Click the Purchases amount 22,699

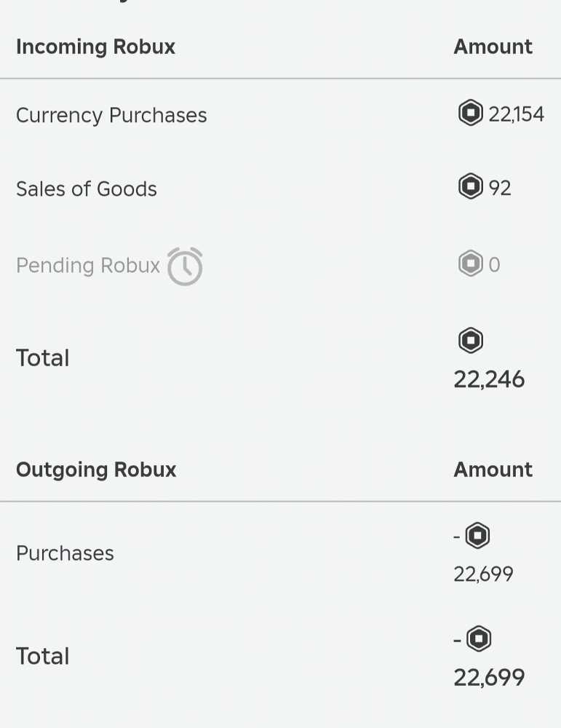coord(483,574)
